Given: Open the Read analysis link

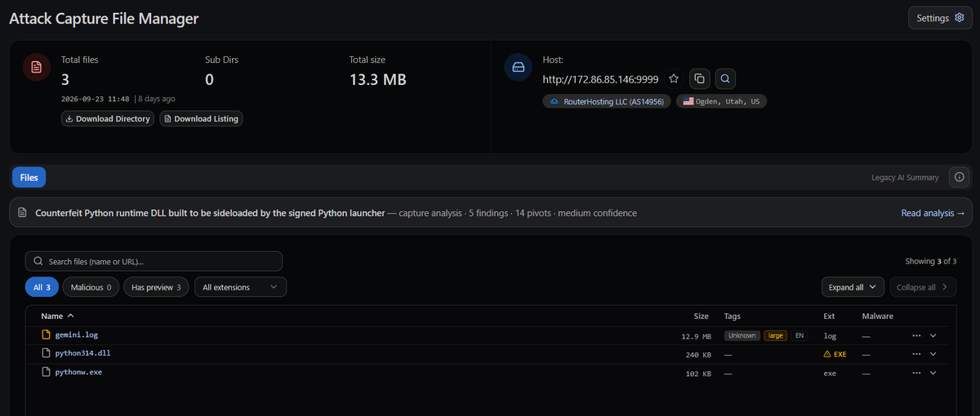Looking at the screenshot, I should pyautogui.click(x=933, y=213).
